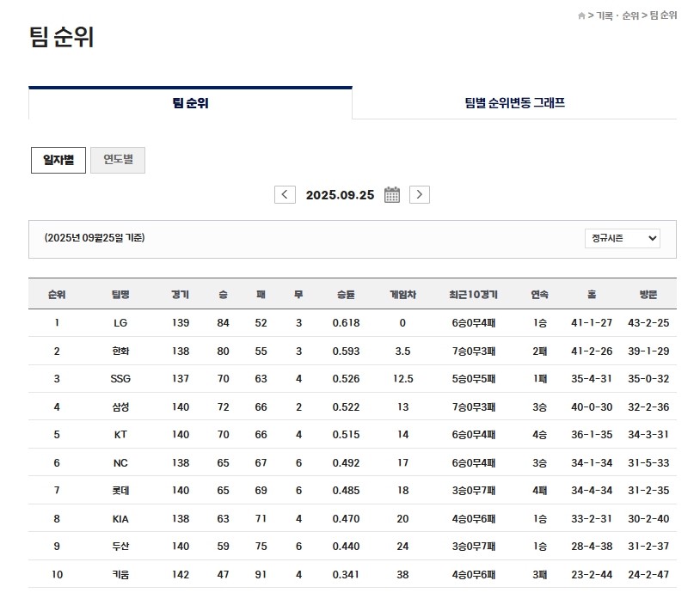Click LG away record 43-2-25

(648, 323)
